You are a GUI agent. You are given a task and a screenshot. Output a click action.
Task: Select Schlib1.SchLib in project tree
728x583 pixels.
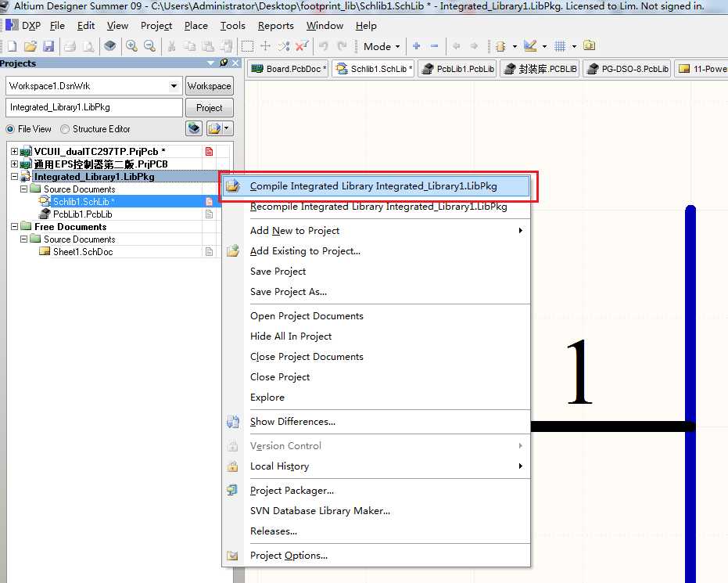tap(84, 202)
